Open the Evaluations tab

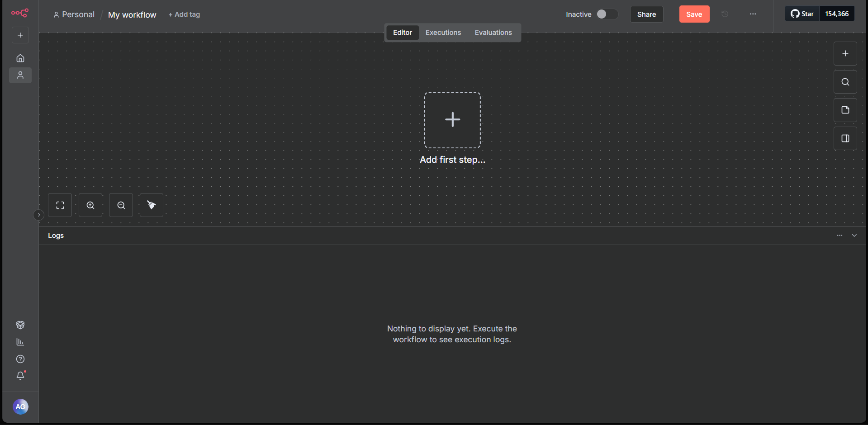coord(493,32)
